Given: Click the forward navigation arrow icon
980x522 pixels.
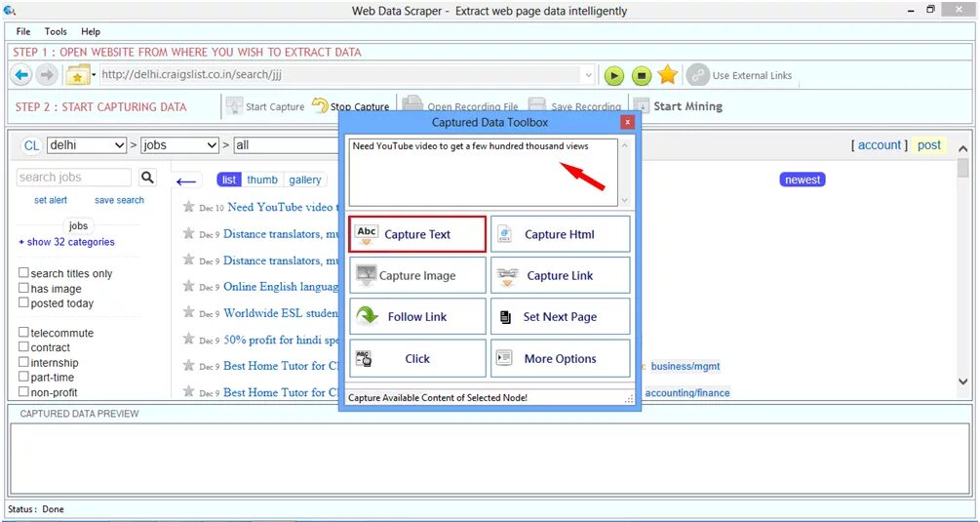Looking at the screenshot, I should pyautogui.click(x=46, y=75).
